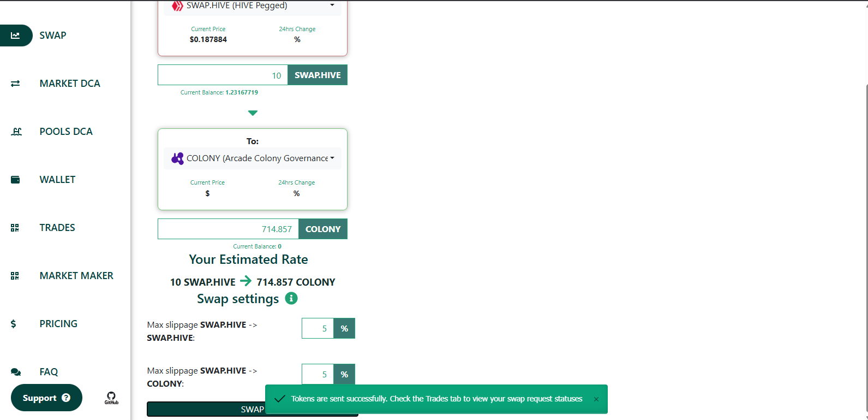Edit max slippage SWAP.HIVE to COLONY field
The image size is (868, 420).
pos(318,374)
